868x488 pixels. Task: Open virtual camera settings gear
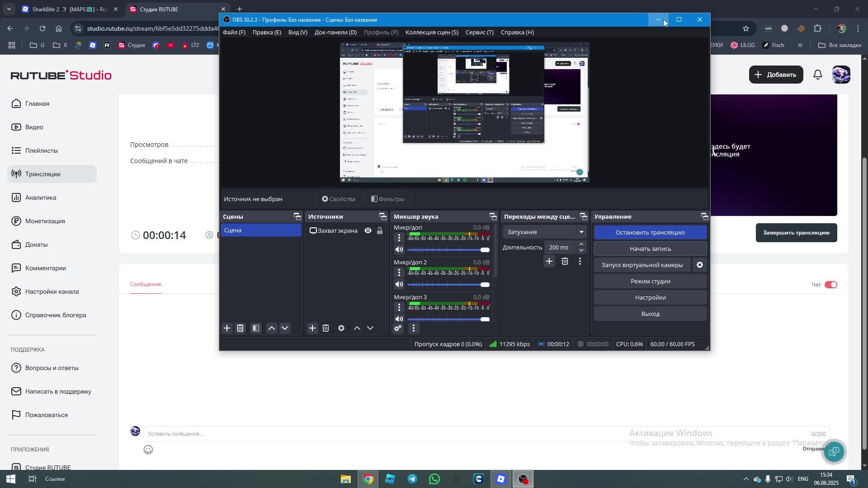[700, 265]
